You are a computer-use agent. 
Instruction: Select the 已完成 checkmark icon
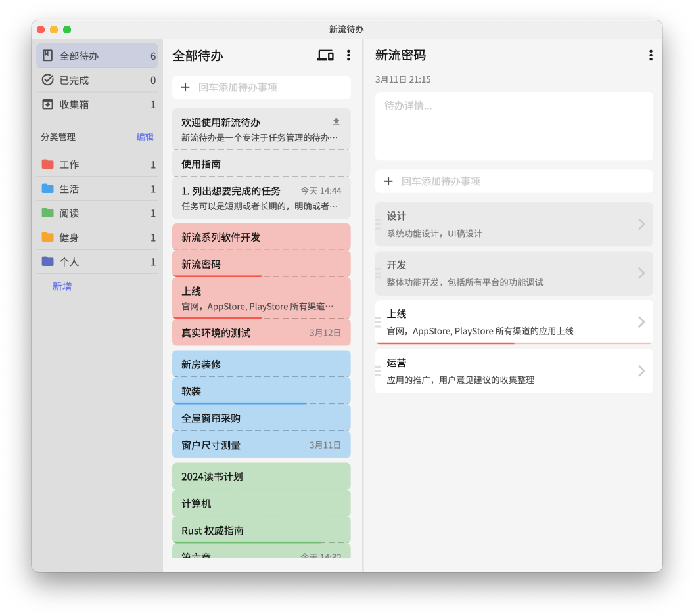[x=47, y=80]
